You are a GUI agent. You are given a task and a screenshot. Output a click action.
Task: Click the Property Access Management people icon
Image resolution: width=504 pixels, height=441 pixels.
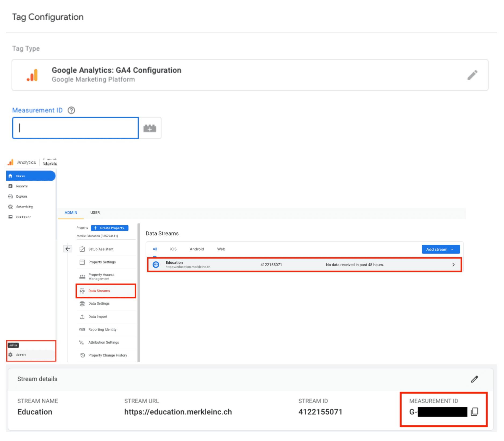pyautogui.click(x=82, y=277)
